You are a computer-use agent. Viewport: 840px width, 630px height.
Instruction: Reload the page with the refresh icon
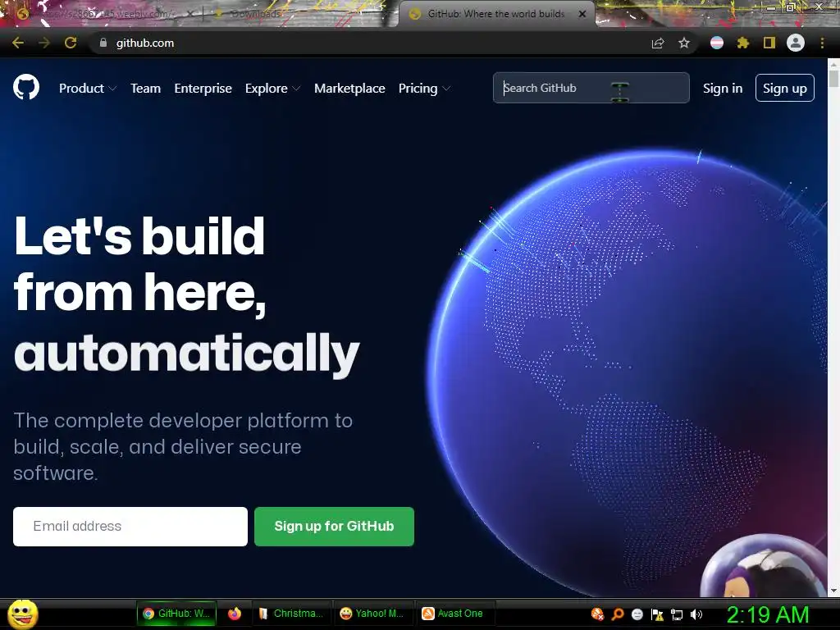click(71, 43)
